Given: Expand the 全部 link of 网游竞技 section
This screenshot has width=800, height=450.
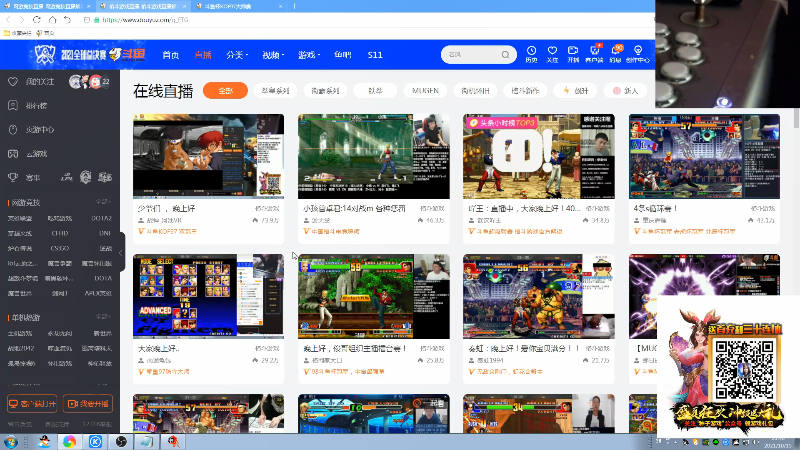Looking at the screenshot, I should [103, 202].
